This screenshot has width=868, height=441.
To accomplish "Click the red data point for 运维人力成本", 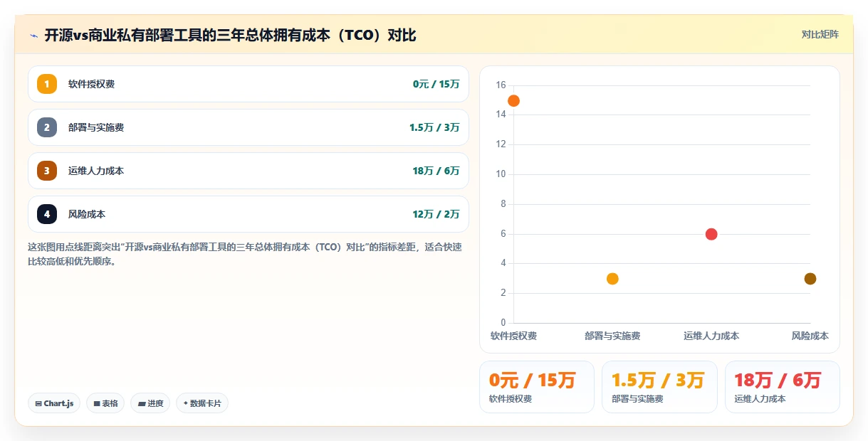I will coord(711,234).
